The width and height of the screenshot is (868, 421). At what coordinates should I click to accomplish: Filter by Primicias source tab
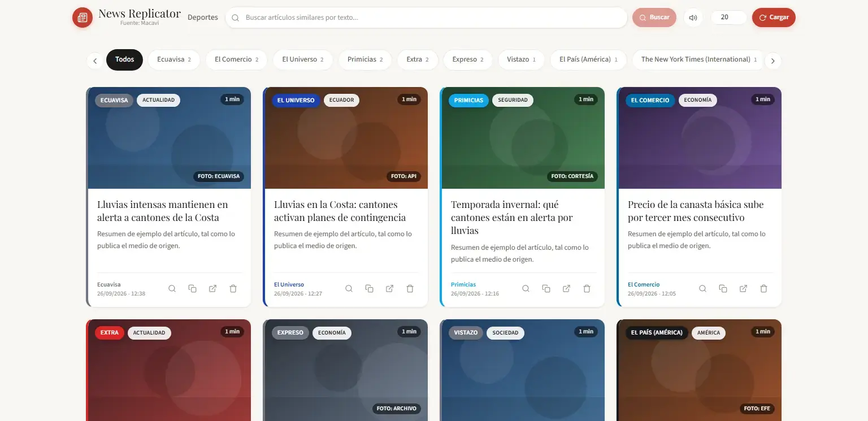(365, 60)
